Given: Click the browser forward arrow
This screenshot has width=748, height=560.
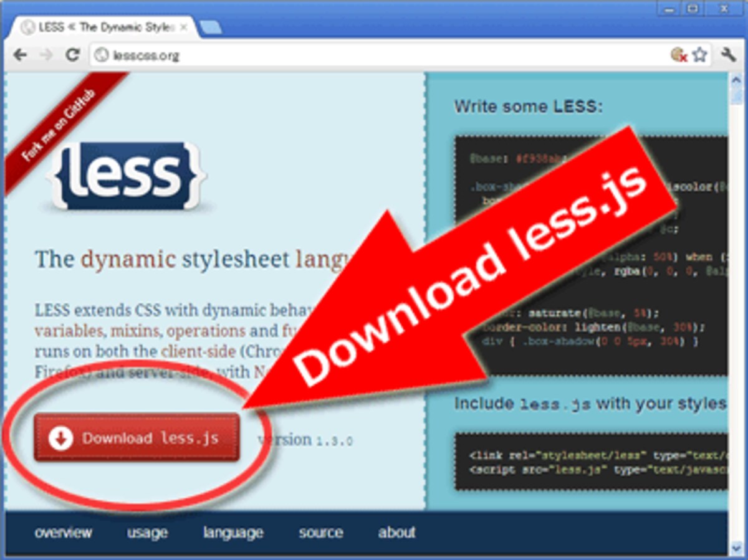Looking at the screenshot, I should click(x=46, y=55).
